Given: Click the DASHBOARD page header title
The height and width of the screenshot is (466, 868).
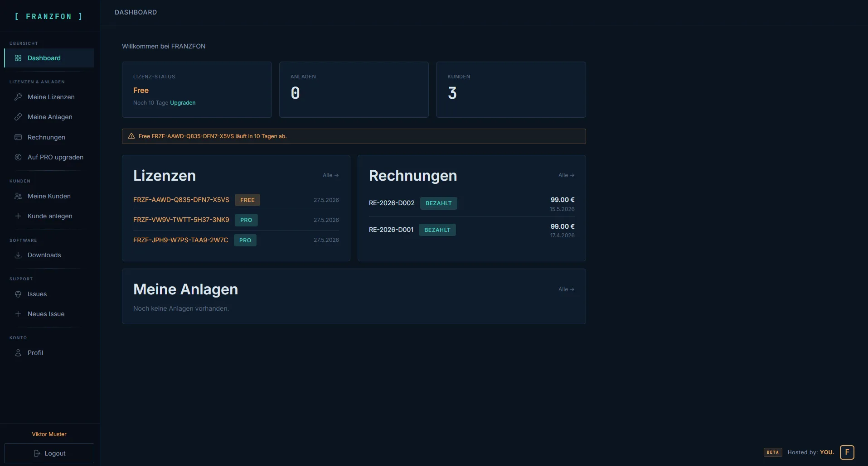Looking at the screenshot, I should [136, 12].
